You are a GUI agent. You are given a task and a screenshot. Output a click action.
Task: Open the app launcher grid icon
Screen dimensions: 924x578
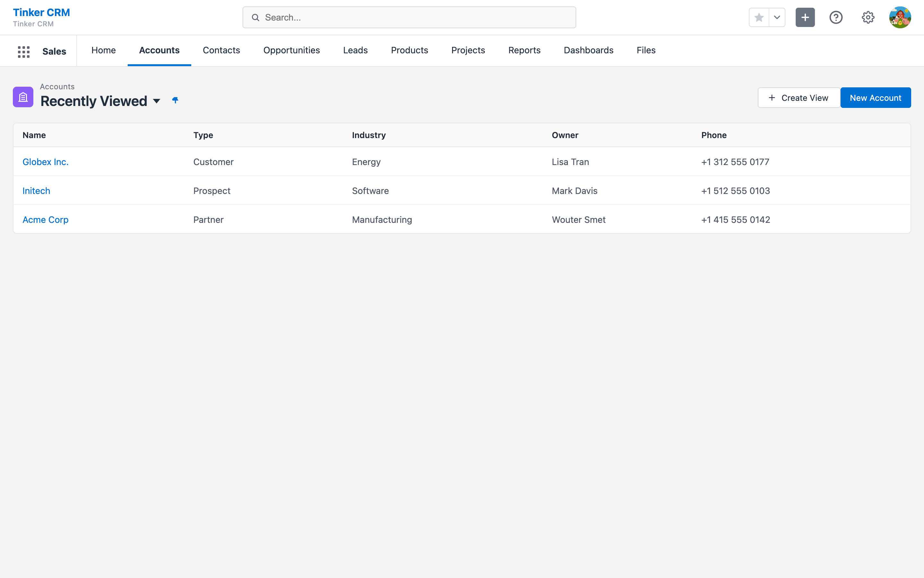click(24, 52)
